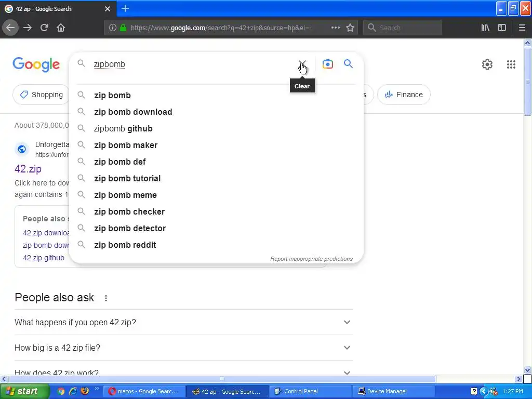Click 'Report inappropriate predictions' link
The width and height of the screenshot is (532, 399).
tap(312, 259)
